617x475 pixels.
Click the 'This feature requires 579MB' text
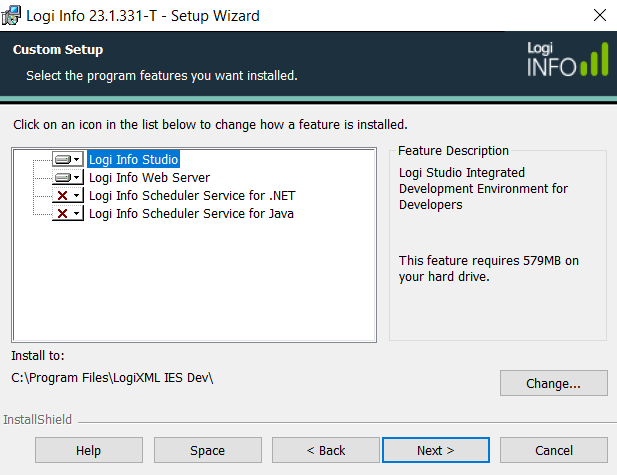click(489, 268)
